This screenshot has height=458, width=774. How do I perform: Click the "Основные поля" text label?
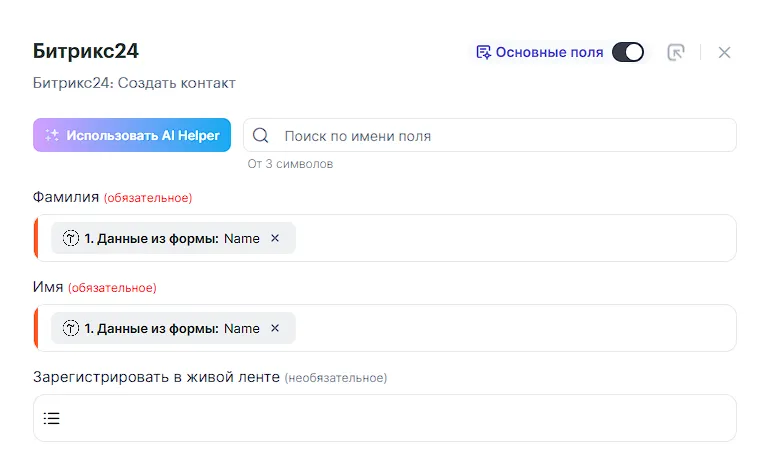pyautogui.click(x=549, y=52)
